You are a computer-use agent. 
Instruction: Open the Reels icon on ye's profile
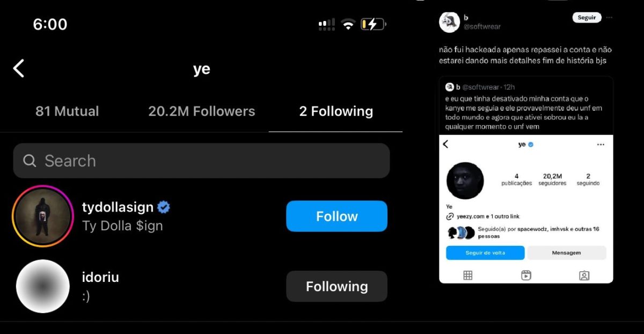[526, 274]
